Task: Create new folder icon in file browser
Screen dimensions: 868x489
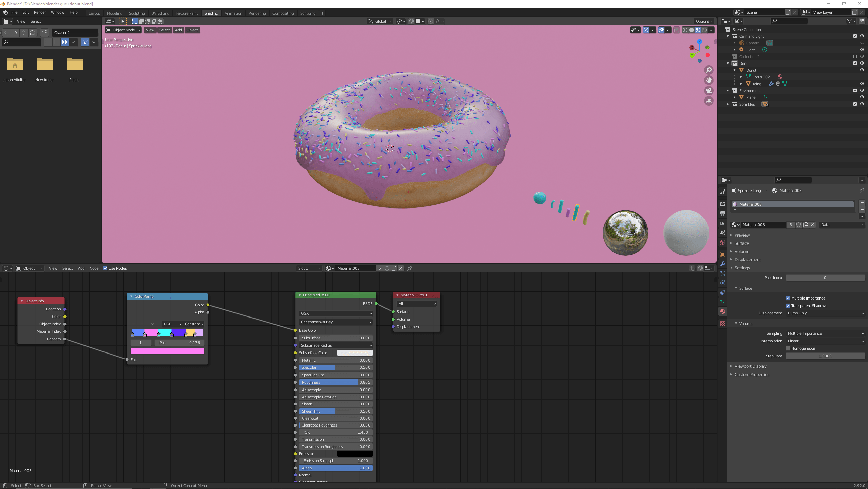Action: pyautogui.click(x=44, y=33)
